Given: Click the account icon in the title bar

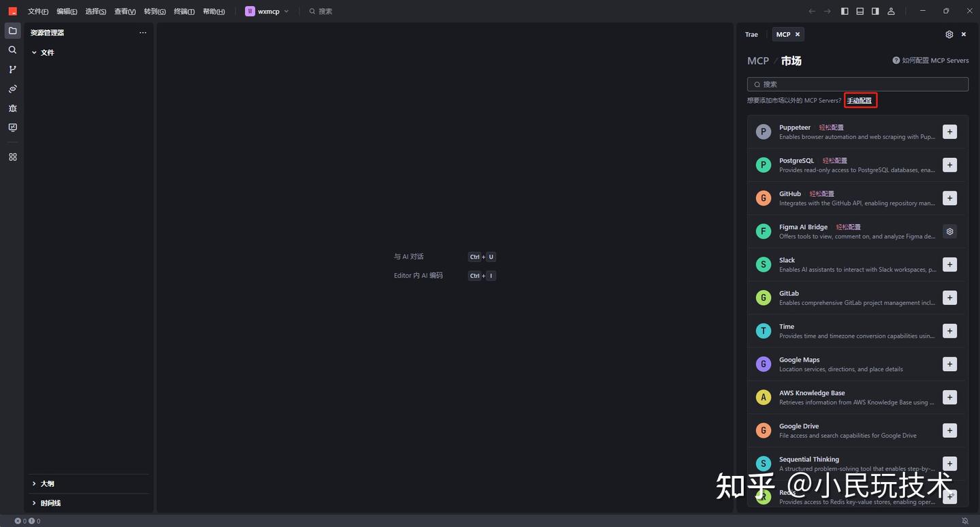Looking at the screenshot, I should [x=891, y=11].
